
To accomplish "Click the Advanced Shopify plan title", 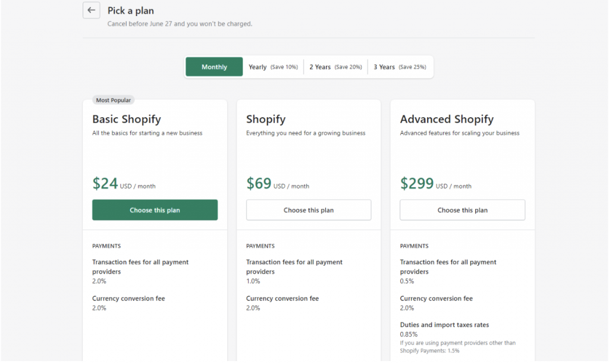I will (447, 119).
